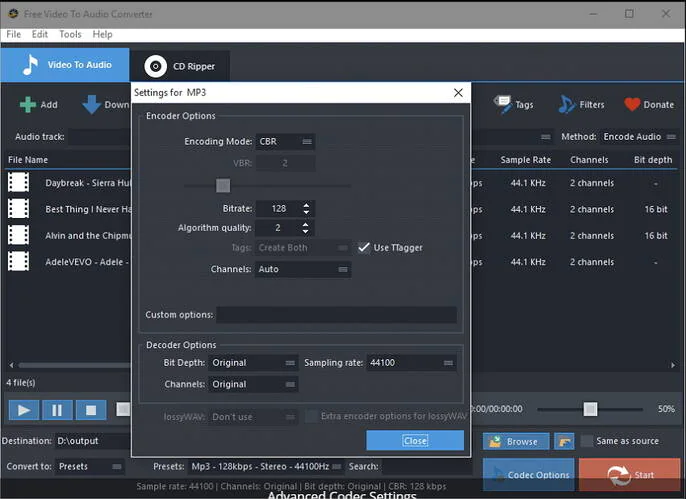This screenshot has width=686, height=499.
Task: Open the Encoding Mode CBR dropdown
Action: [x=285, y=142]
